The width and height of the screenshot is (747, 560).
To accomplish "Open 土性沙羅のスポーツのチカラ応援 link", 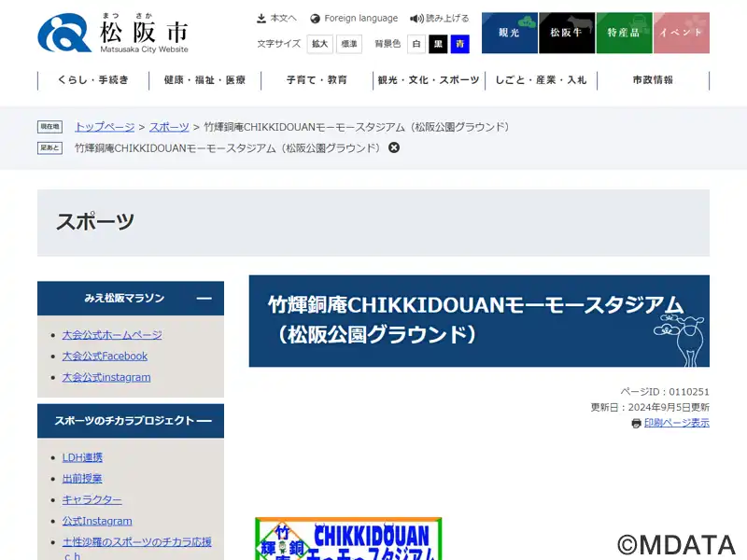I will 136,542.
